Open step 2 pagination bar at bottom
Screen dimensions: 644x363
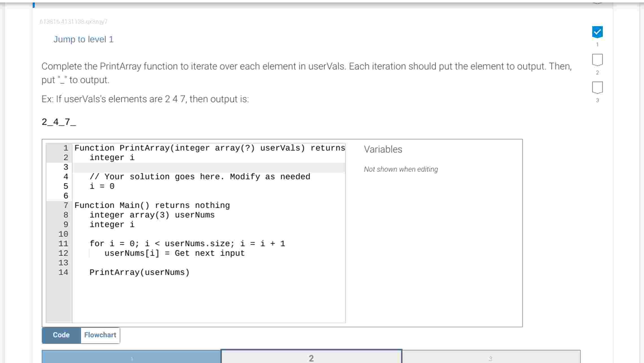pyautogui.click(x=311, y=357)
